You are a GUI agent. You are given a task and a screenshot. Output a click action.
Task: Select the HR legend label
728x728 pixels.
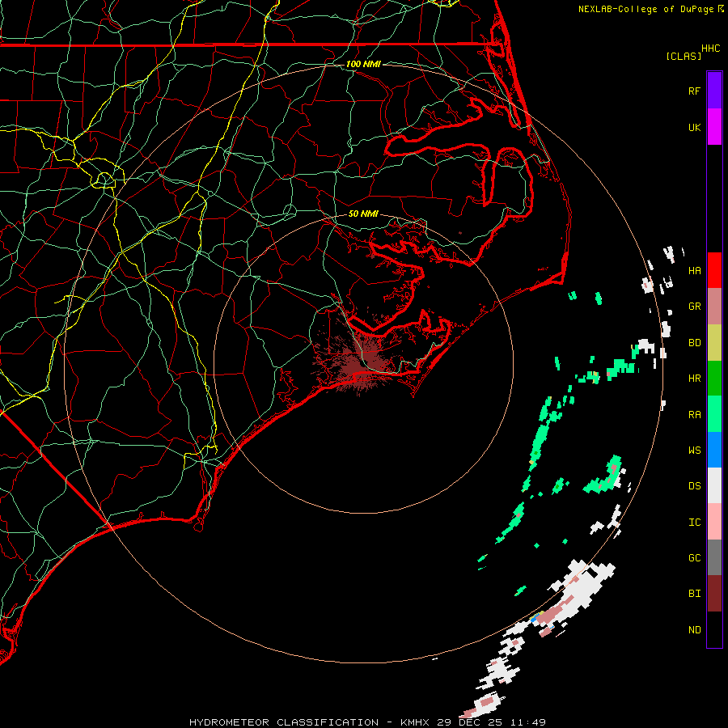(x=694, y=379)
